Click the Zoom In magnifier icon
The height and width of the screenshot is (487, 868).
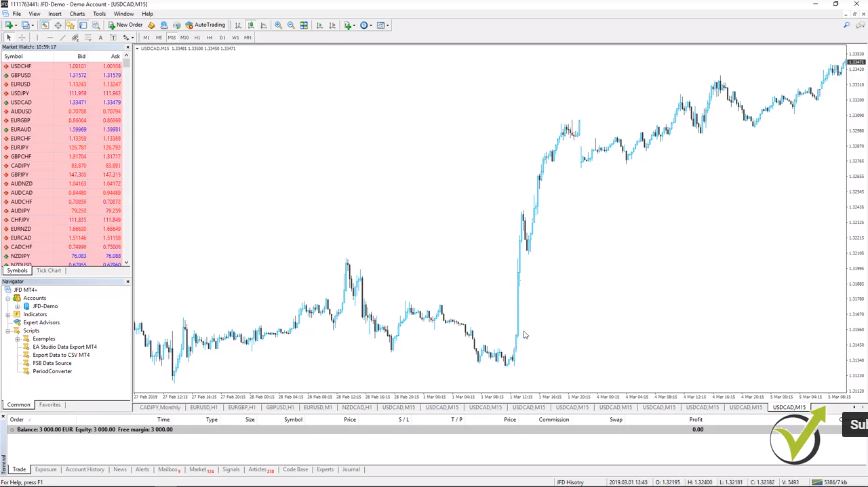(x=278, y=25)
